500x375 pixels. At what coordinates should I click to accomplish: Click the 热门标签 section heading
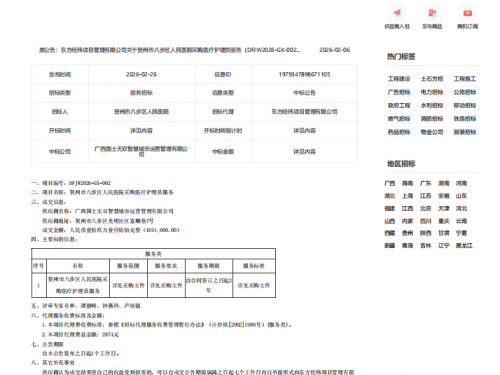[x=401, y=57]
